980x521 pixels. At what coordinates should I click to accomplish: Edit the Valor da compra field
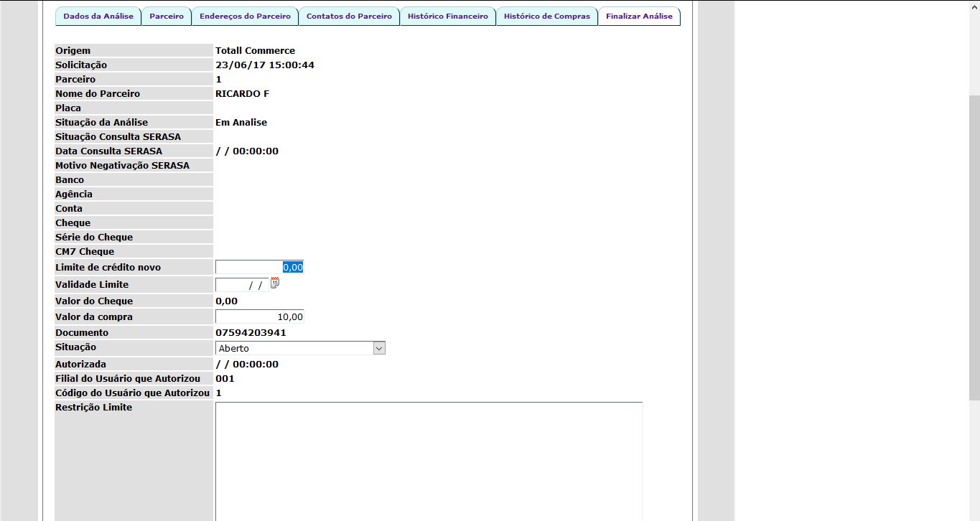click(260, 316)
